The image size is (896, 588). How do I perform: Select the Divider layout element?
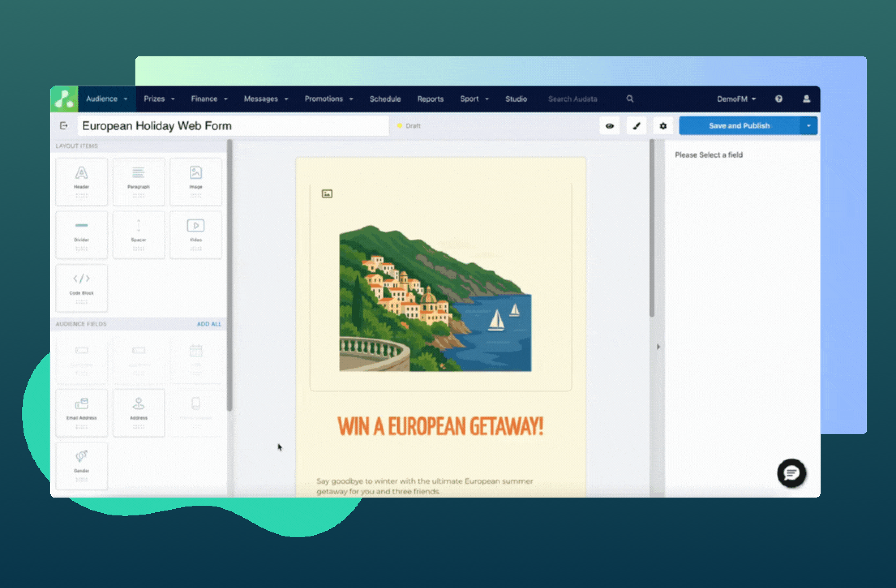pyautogui.click(x=81, y=234)
